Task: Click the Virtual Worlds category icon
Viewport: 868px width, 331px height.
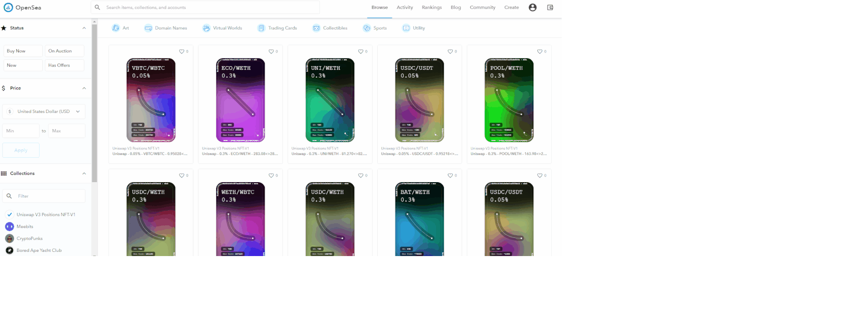Action: click(x=206, y=28)
